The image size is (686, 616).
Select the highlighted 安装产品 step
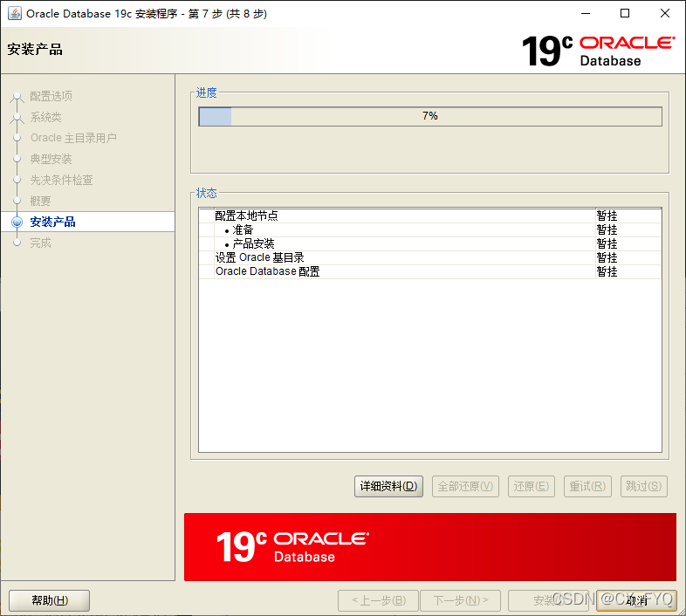(x=52, y=222)
